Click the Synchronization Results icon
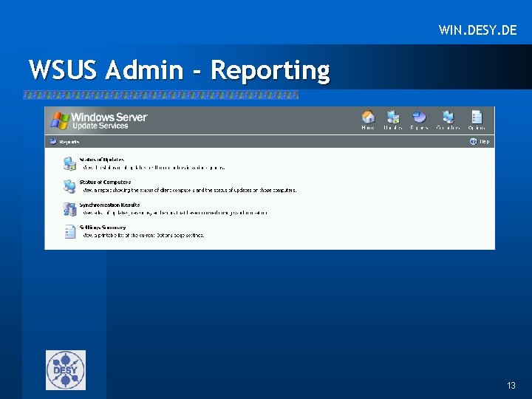 [x=69, y=209]
